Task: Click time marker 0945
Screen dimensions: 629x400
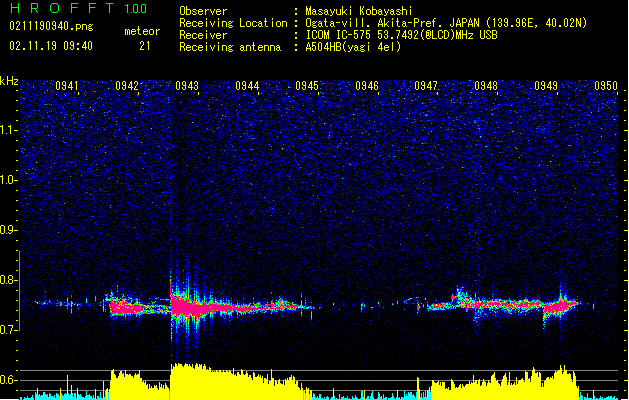Action: point(307,86)
